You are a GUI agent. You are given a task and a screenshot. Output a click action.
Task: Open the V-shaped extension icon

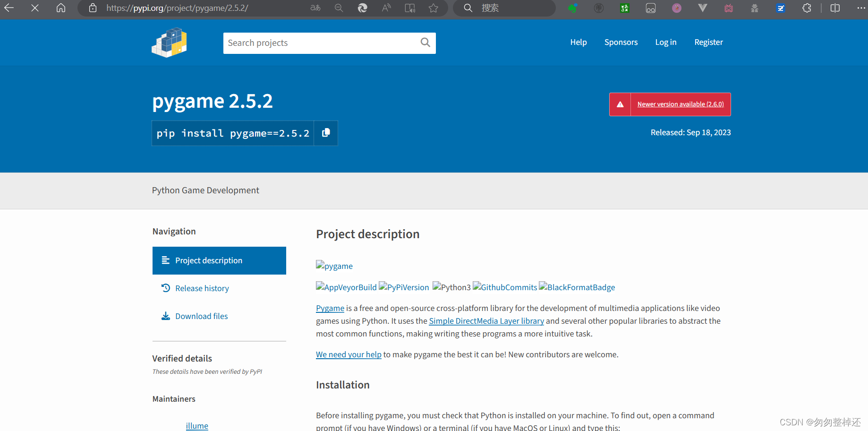coord(703,8)
